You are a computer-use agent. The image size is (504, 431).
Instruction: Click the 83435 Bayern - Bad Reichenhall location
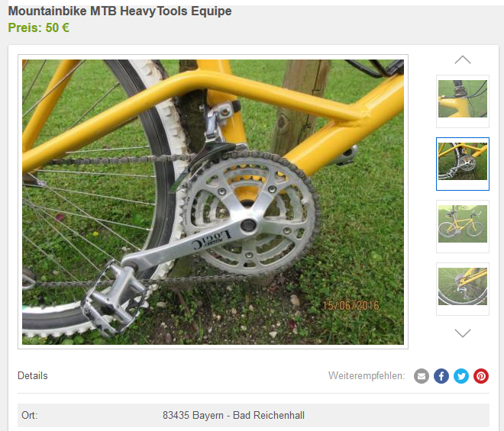[234, 415]
